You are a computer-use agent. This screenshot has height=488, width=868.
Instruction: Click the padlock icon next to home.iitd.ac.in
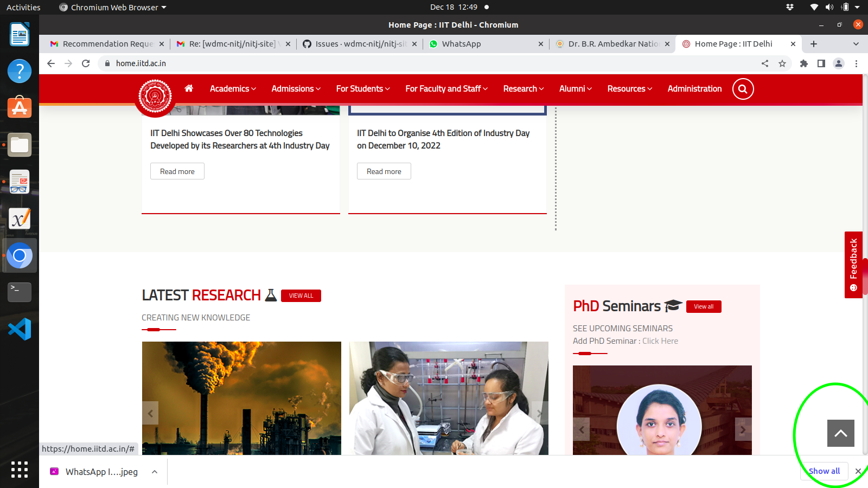[106, 63]
